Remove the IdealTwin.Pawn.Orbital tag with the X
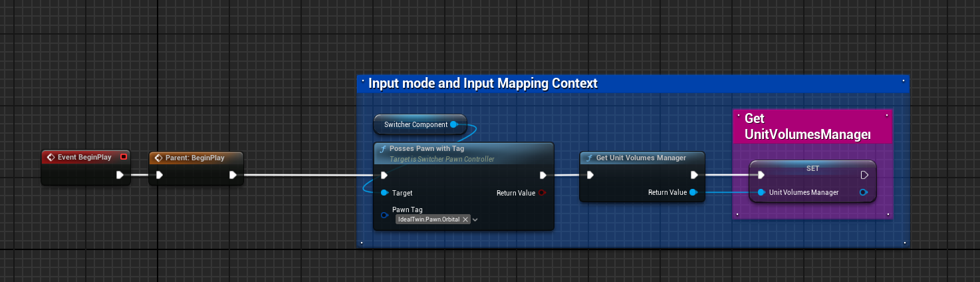Viewport: 980px width, 282px height. point(465,219)
